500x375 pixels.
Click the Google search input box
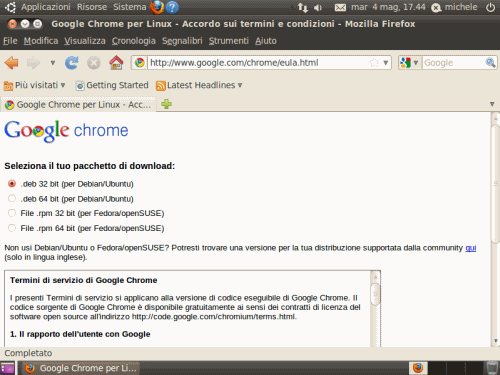pyautogui.click(x=453, y=63)
